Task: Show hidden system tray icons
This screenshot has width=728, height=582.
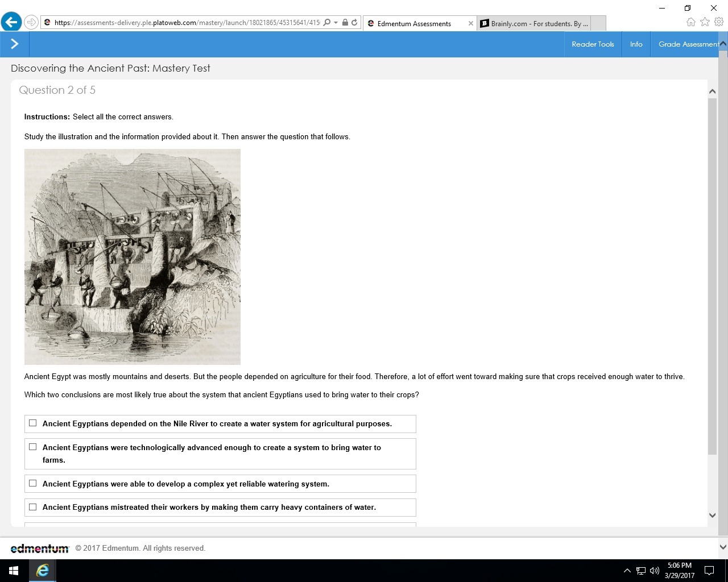Action: [x=627, y=571]
